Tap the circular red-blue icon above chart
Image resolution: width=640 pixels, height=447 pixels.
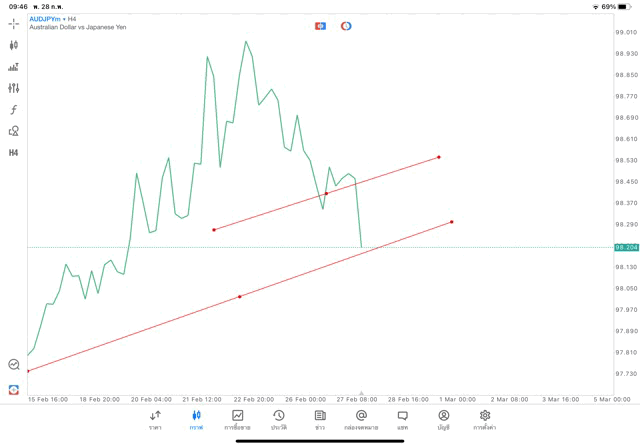click(x=346, y=26)
